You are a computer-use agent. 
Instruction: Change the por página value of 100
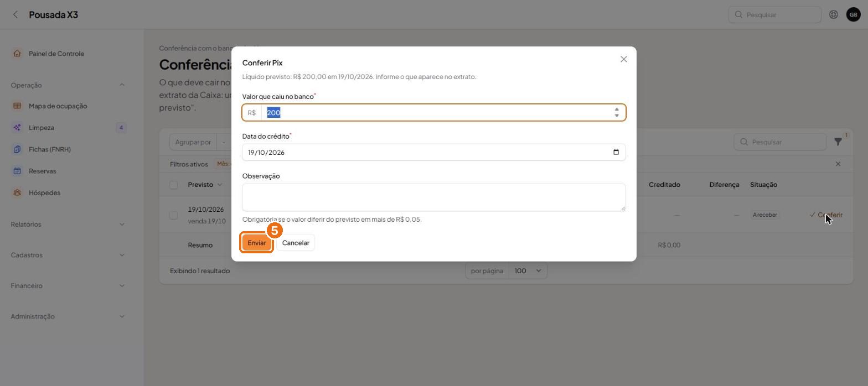click(x=528, y=271)
